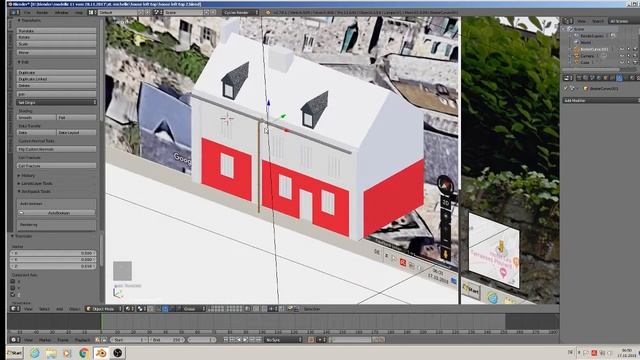The image size is (640, 360).
Task: Toggle renderability of BezierCurve.001 in outliner
Action: tap(636, 49)
